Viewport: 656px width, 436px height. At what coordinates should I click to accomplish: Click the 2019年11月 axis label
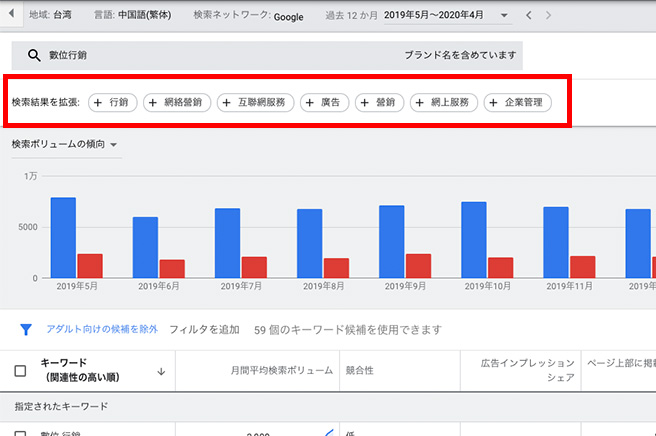569,286
